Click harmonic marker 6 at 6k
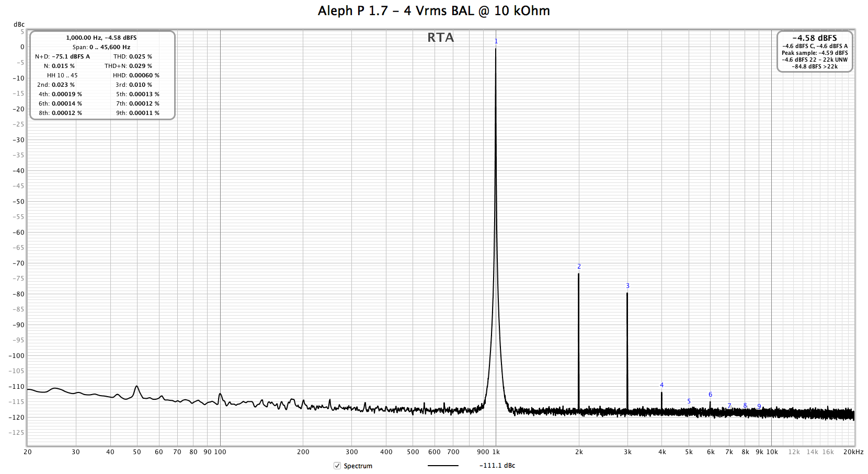Image resolution: width=868 pixels, height=474 pixels. coord(710,395)
